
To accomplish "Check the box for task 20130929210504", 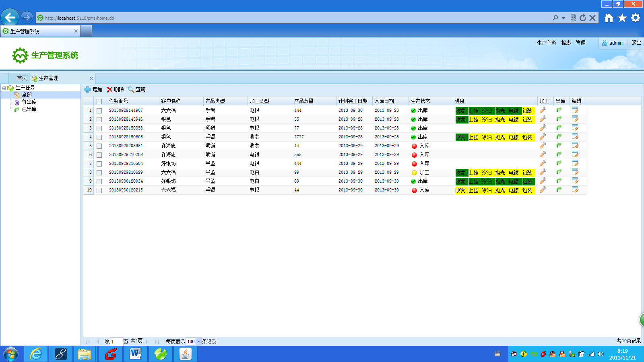I will click(99, 164).
